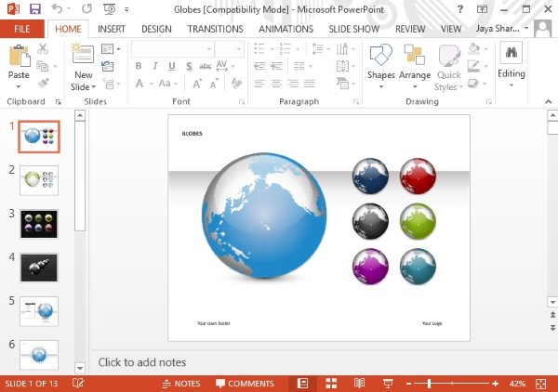Open Editing binoculars menu
Viewport: 558px width, 392px height.
point(511,64)
